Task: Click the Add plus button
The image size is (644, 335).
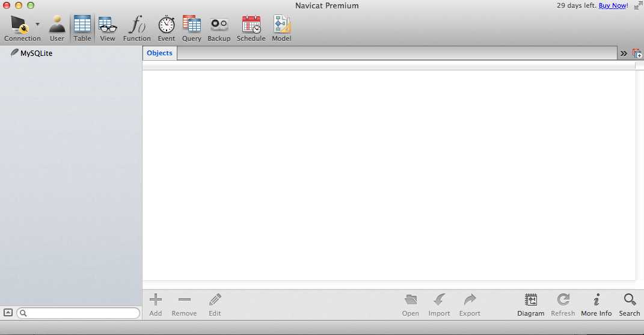Action: click(156, 304)
